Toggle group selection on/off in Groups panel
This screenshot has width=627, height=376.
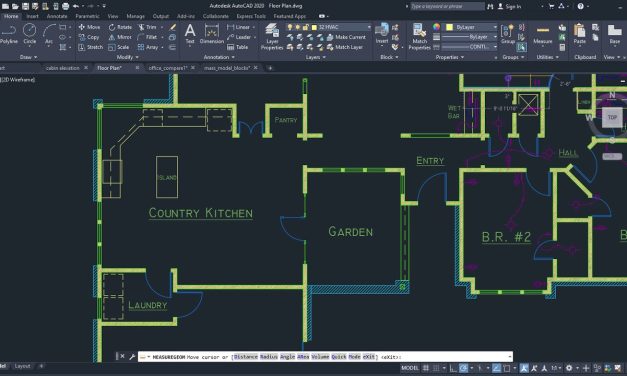pos(521,47)
